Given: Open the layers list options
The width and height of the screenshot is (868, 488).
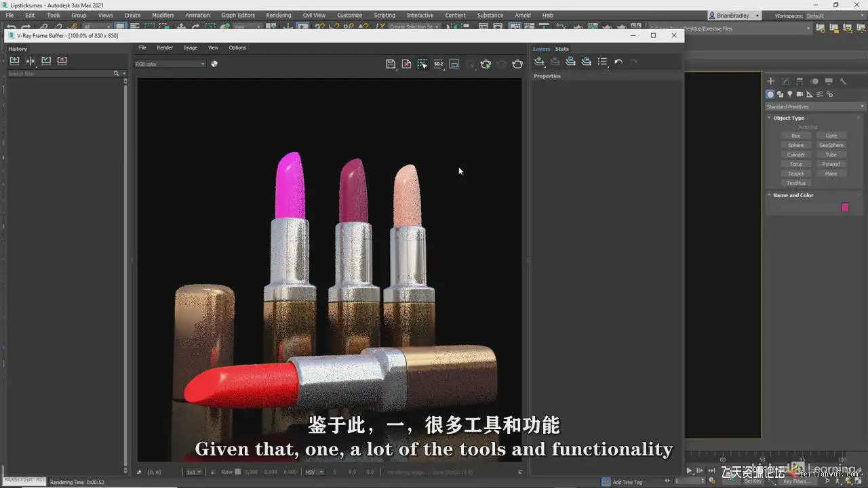Looking at the screenshot, I should 602,62.
